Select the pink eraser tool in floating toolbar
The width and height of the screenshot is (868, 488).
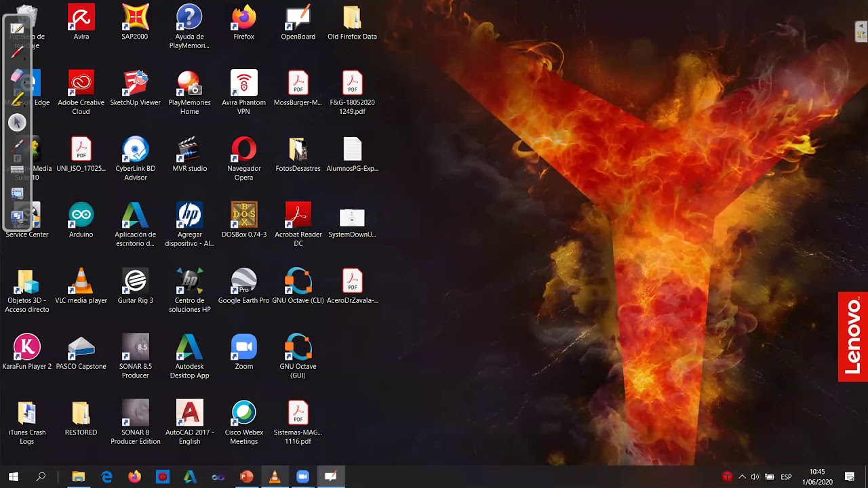point(18,75)
